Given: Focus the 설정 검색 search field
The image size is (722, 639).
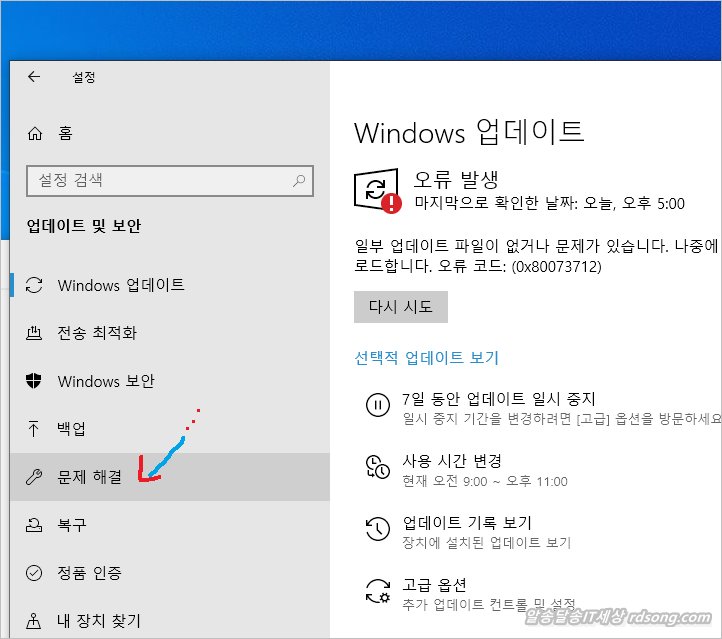Looking at the screenshot, I should click(x=170, y=180).
